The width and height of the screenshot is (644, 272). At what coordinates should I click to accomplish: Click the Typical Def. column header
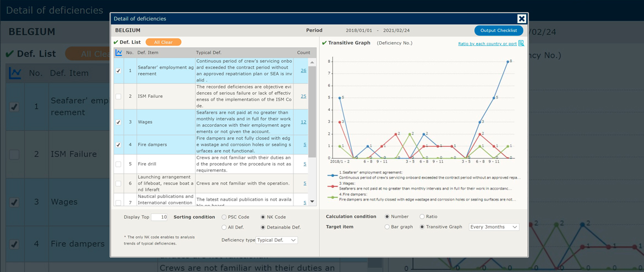pyautogui.click(x=209, y=53)
